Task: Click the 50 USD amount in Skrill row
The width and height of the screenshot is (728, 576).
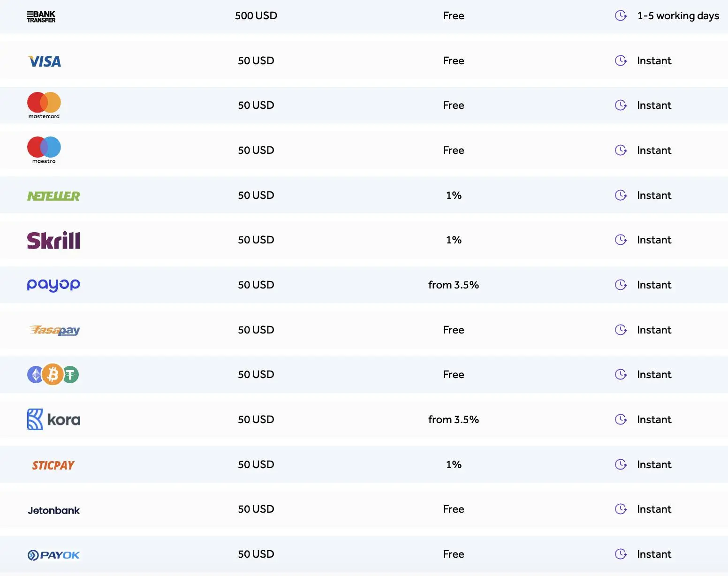Action: [256, 240]
